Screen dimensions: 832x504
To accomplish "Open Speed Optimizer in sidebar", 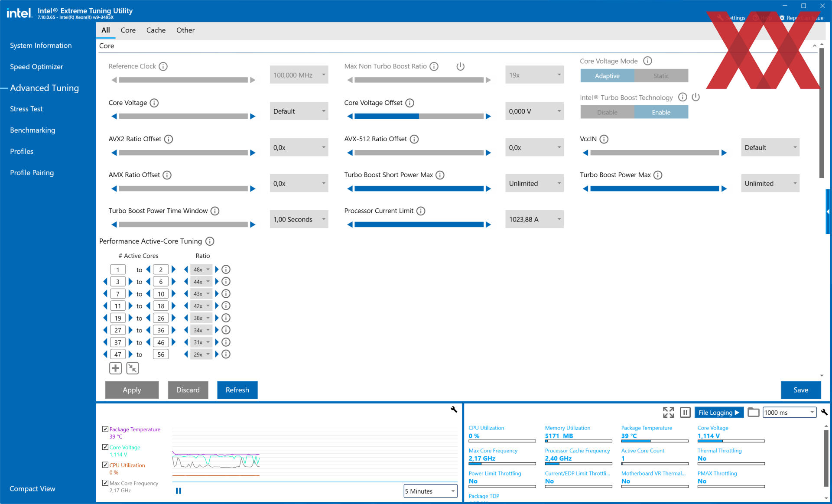I will [x=36, y=67].
